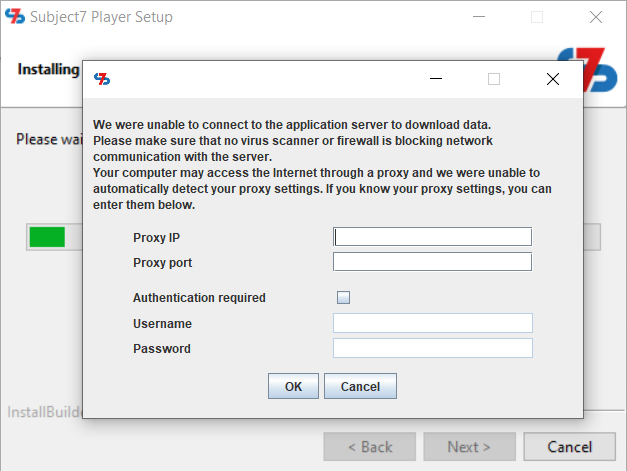Click into the Proxy port field
This screenshot has width=627, height=471.
432,262
